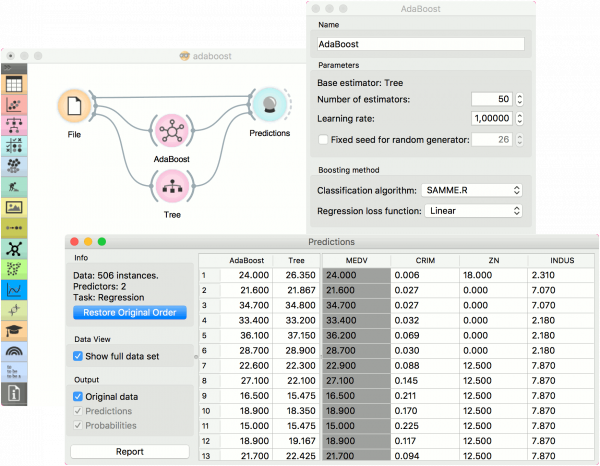Click the Report button

[x=129, y=451]
